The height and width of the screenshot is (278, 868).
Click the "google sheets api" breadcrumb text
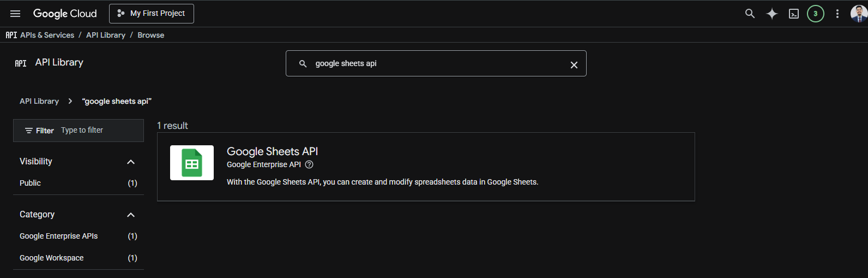117,101
